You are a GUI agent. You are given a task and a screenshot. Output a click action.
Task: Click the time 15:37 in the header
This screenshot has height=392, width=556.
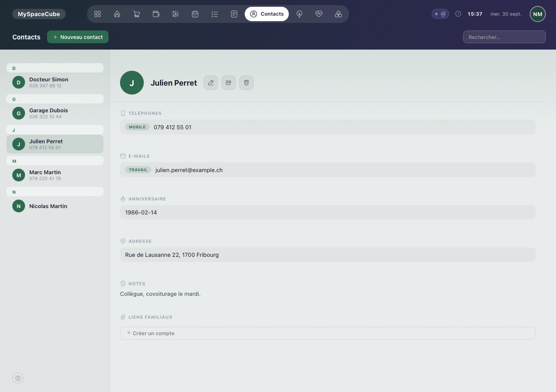click(475, 14)
